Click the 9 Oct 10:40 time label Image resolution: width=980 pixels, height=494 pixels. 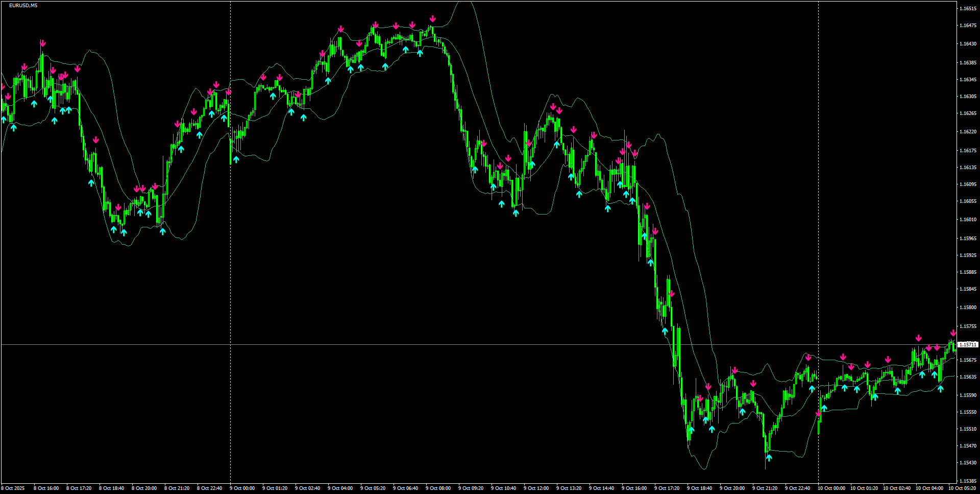[503, 488]
